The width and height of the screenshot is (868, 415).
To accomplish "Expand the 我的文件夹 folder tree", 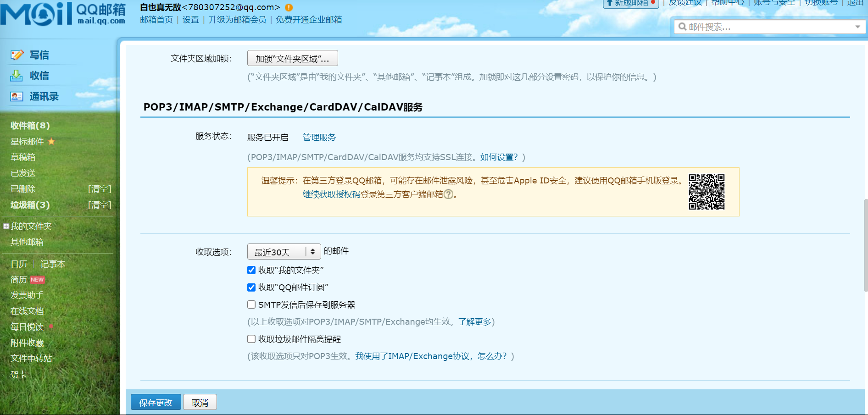I will point(6,226).
